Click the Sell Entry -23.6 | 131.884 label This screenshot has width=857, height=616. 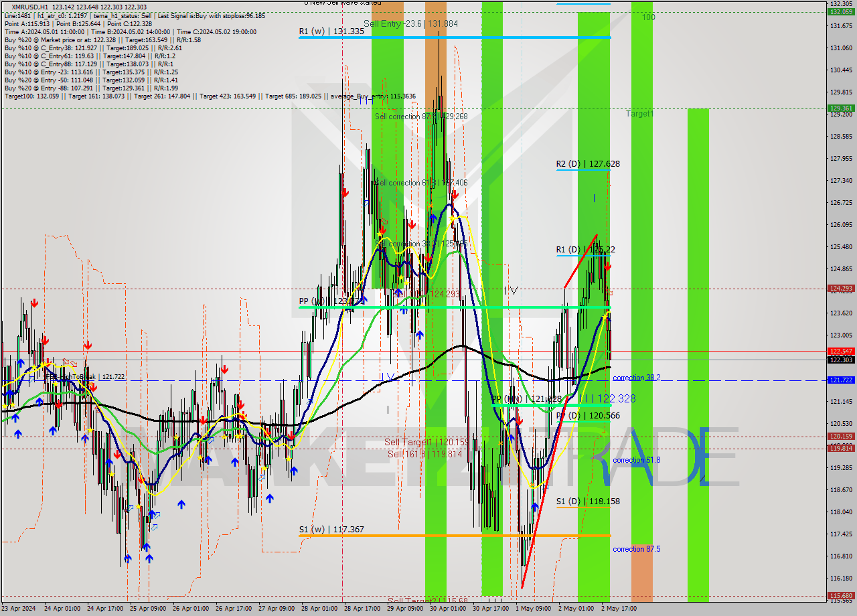click(x=410, y=23)
